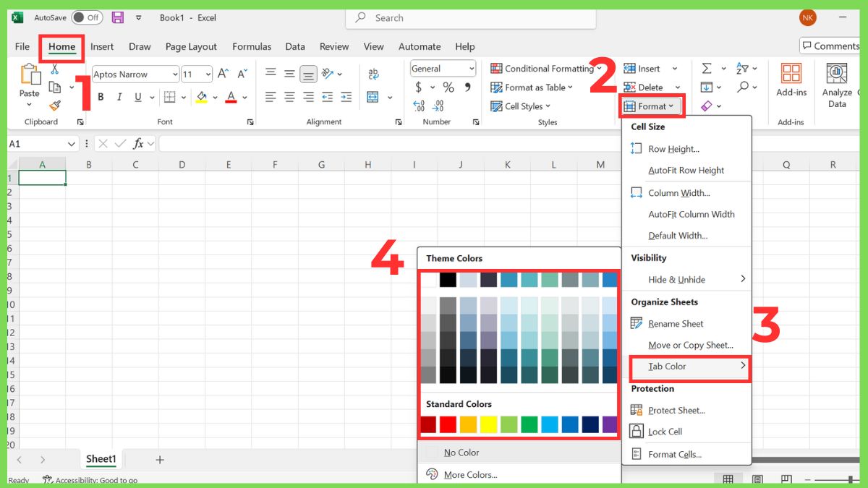
Task: Select the Conditional Formatting icon
Action: click(x=496, y=68)
